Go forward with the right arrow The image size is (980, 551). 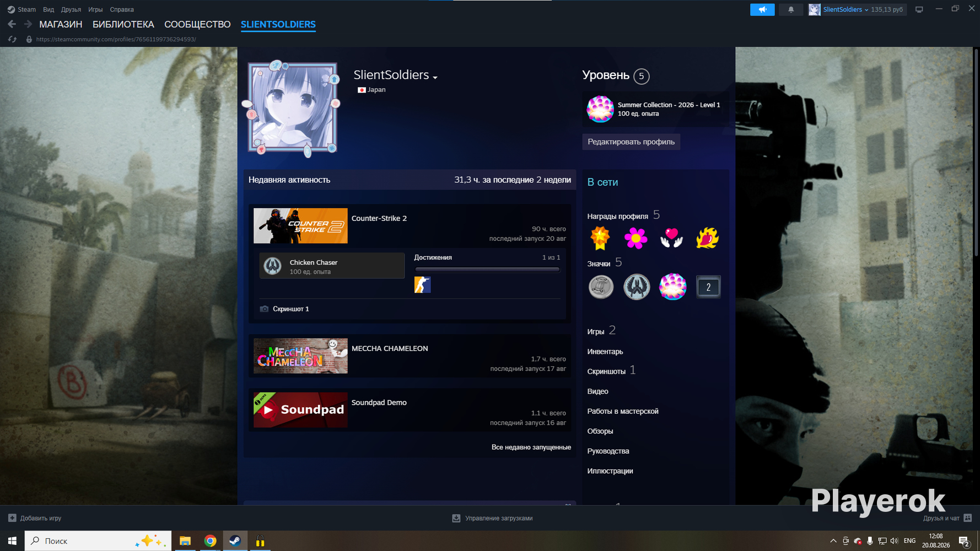pyautogui.click(x=28, y=24)
